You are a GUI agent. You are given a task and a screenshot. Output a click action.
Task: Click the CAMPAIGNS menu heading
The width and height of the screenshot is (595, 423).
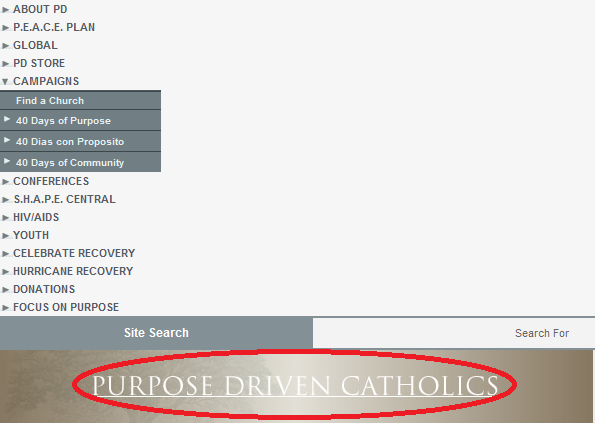coord(46,81)
